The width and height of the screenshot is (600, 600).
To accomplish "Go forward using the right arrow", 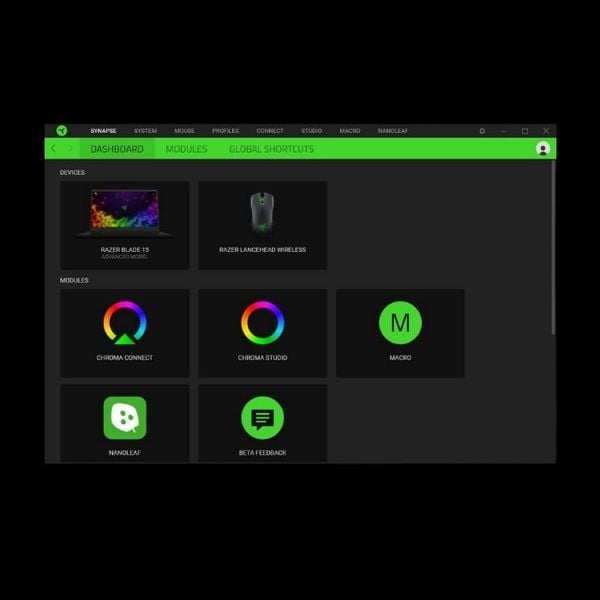I will pos(69,149).
